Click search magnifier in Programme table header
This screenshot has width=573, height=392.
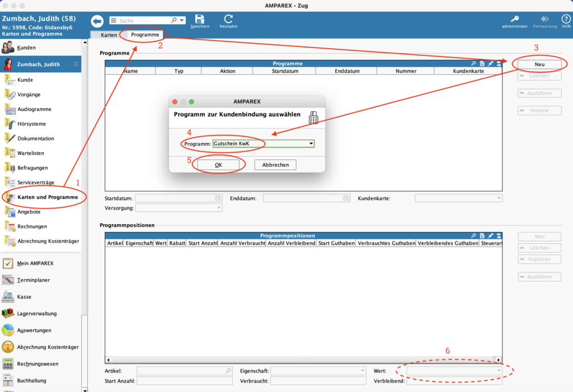tap(473, 64)
